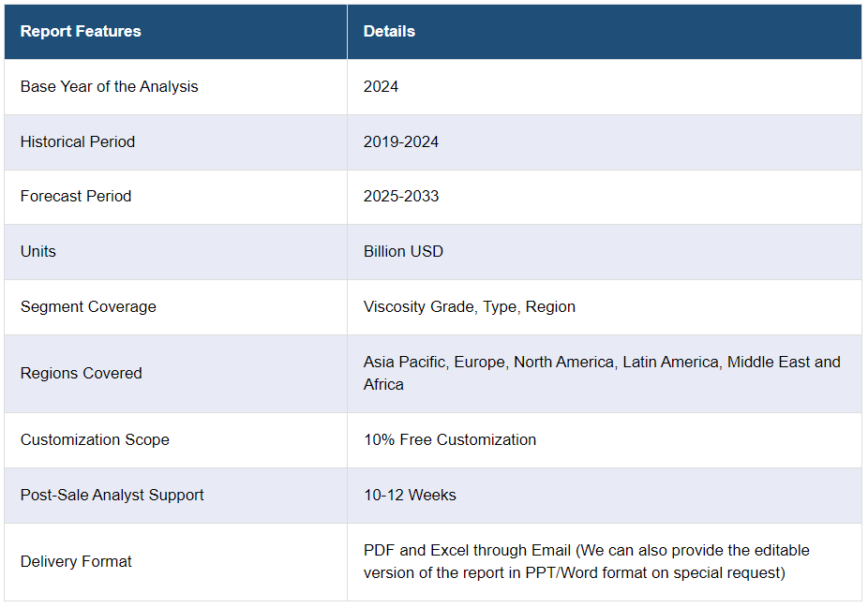The image size is (868, 608).
Task: Select the Post-Sale Analyst Support label
Action: [x=112, y=496]
